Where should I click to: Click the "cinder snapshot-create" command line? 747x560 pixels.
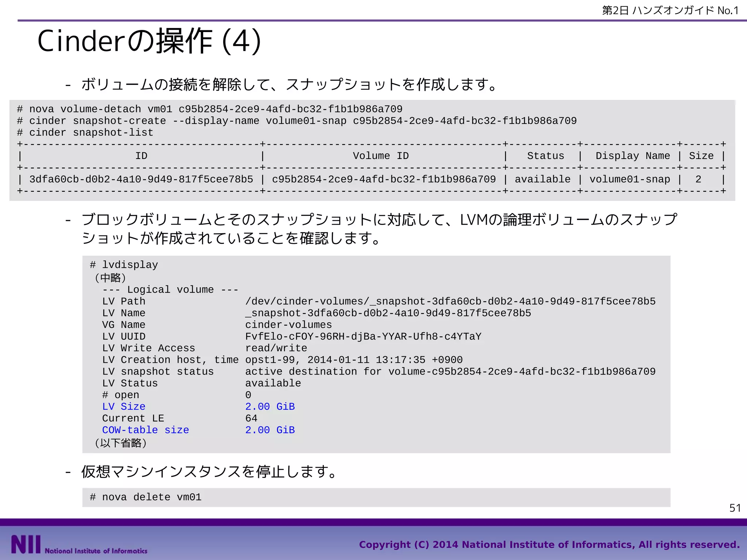(297, 121)
